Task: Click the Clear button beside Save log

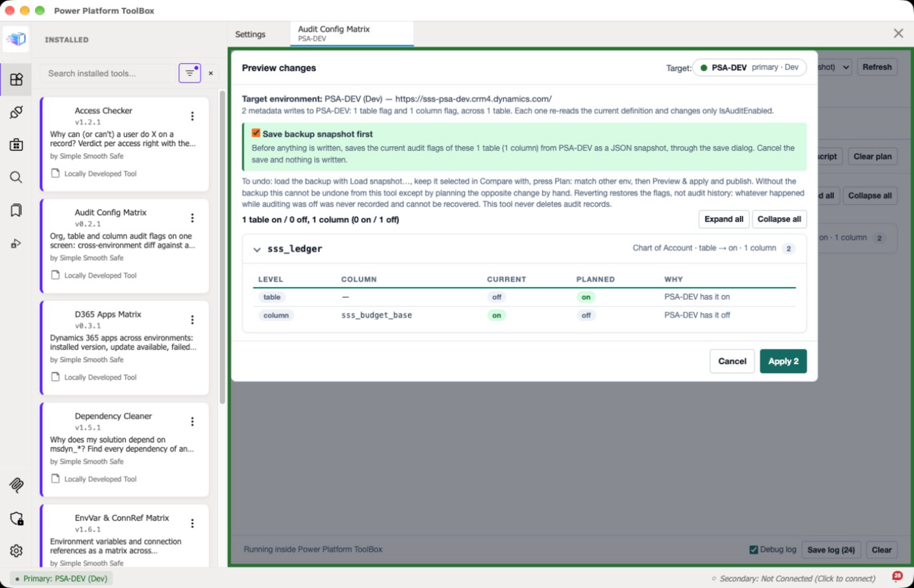Action: pos(881,550)
